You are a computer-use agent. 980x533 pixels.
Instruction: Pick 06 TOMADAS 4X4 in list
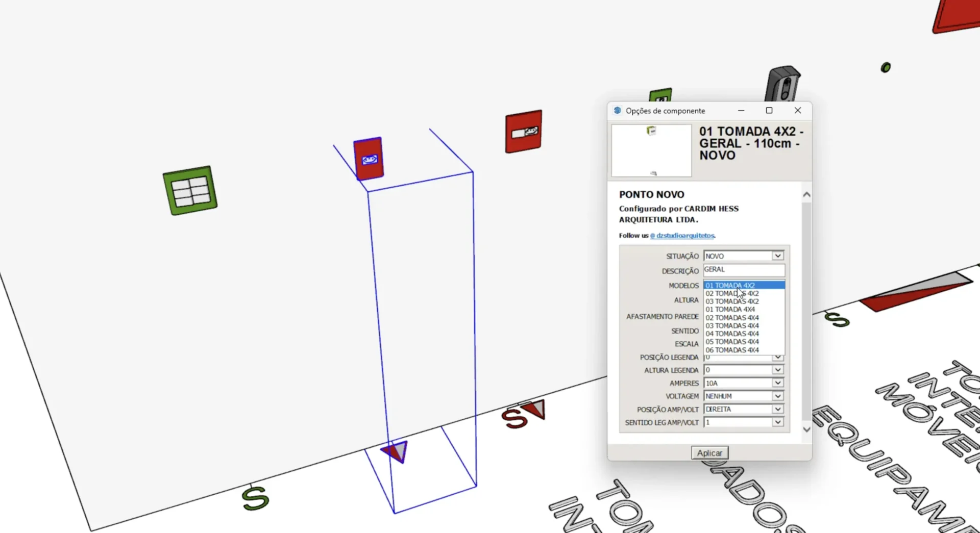pyautogui.click(x=732, y=350)
